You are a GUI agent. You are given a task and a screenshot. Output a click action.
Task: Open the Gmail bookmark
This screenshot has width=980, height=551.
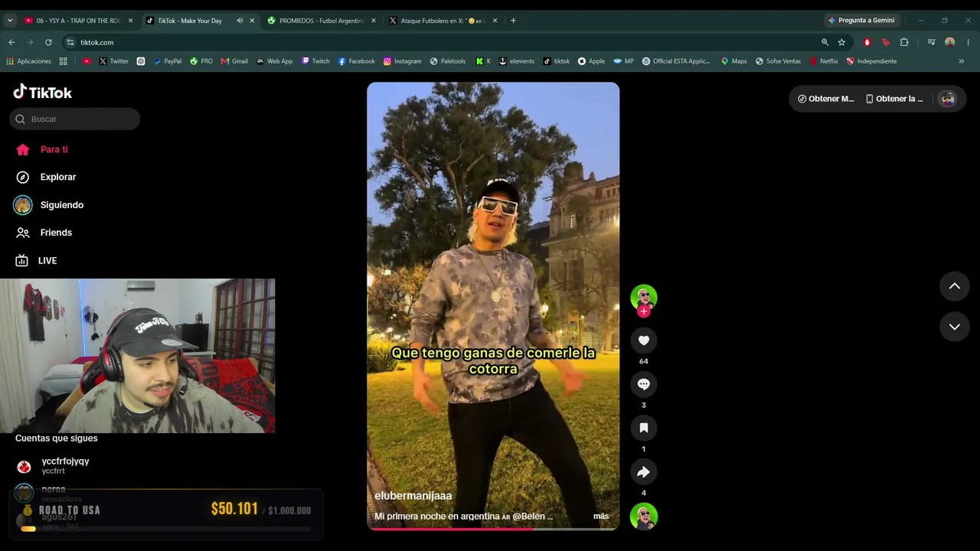tap(234, 61)
